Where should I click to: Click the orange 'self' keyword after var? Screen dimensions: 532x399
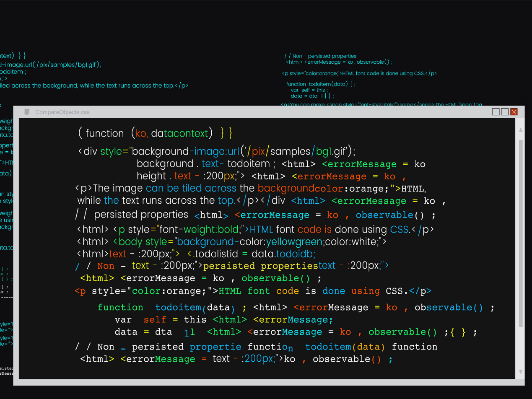(155, 320)
